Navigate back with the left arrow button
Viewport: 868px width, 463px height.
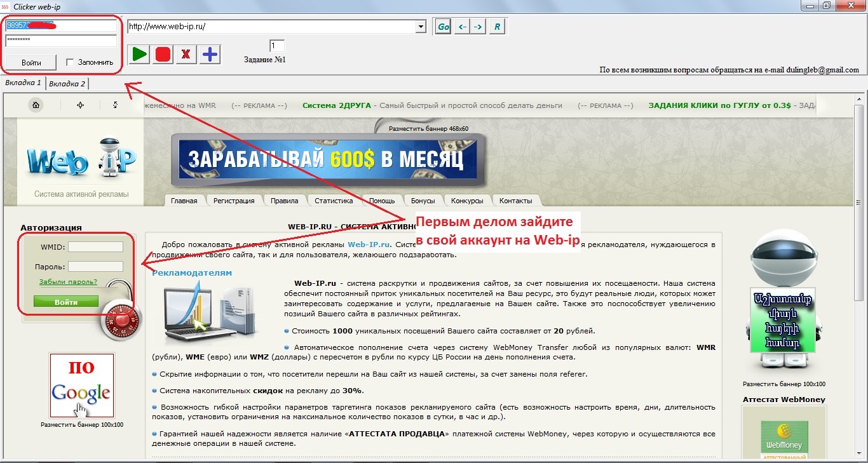(462, 27)
